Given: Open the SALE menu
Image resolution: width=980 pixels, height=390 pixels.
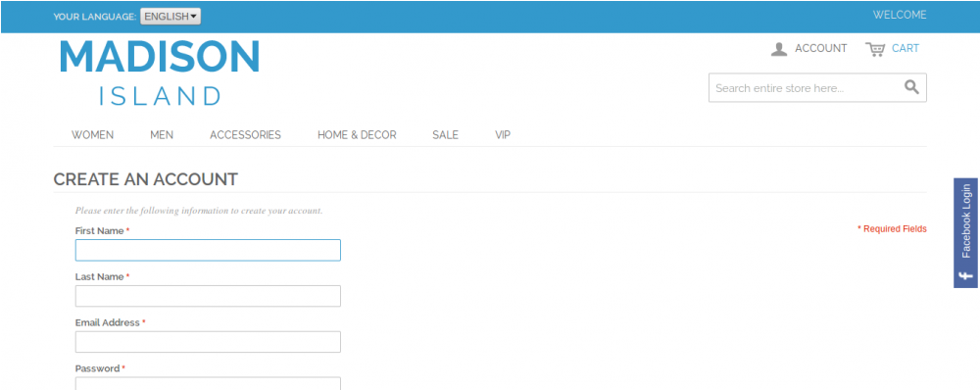Looking at the screenshot, I should (446, 134).
